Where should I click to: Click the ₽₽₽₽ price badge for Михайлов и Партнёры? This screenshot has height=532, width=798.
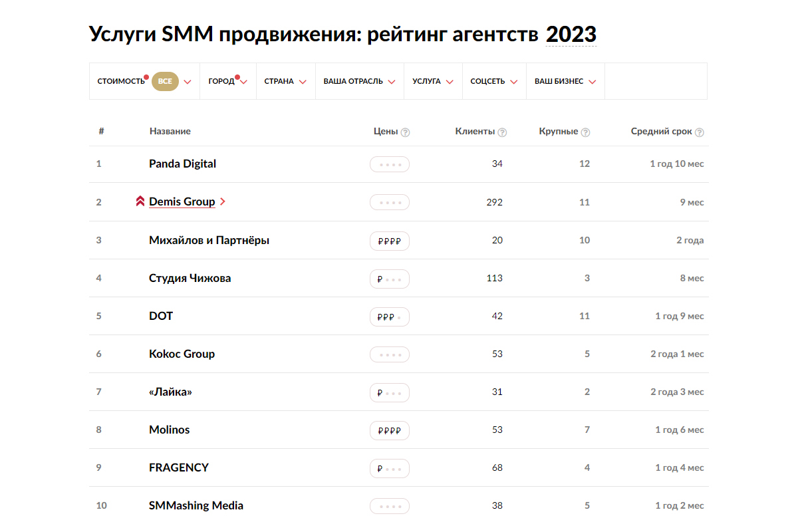(x=390, y=241)
